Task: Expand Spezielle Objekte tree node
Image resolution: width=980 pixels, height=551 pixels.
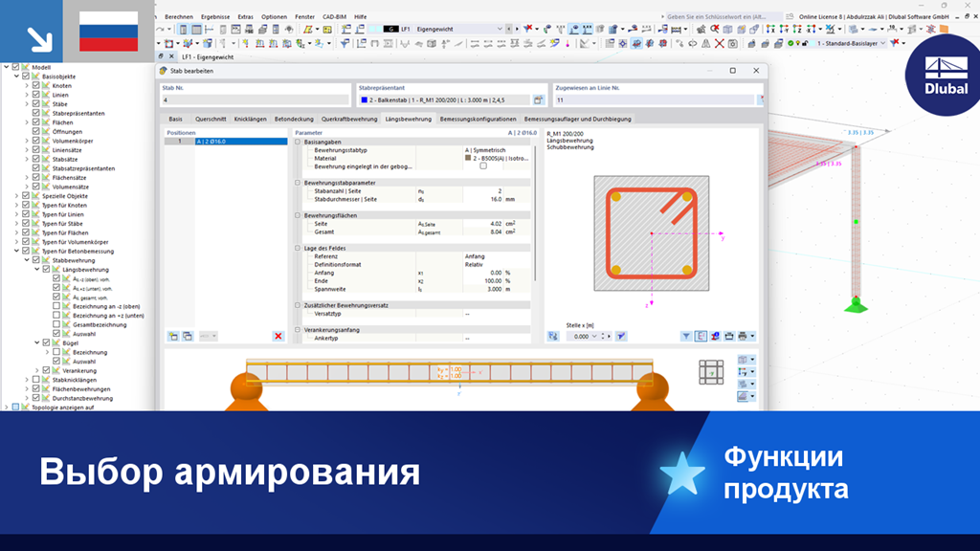Action: click(x=17, y=195)
